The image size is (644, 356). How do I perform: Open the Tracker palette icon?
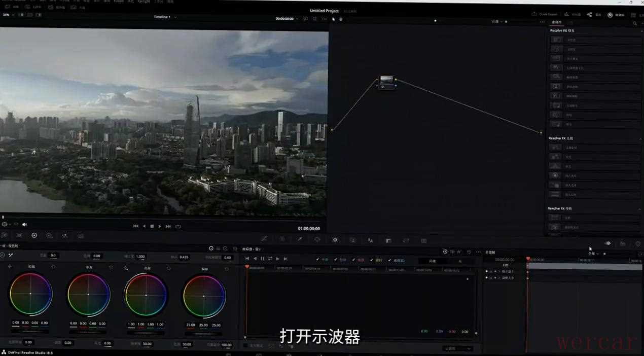coord(335,240)
